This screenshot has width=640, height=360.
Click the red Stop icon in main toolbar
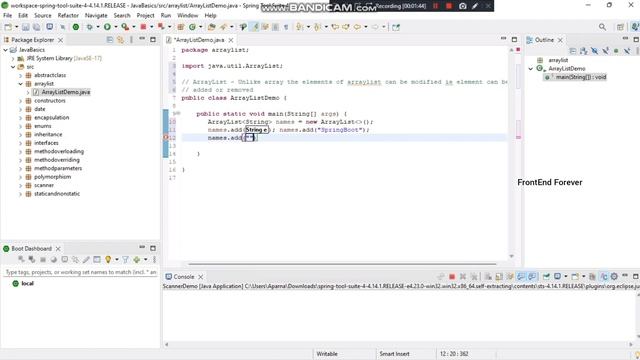coord(143,27)
